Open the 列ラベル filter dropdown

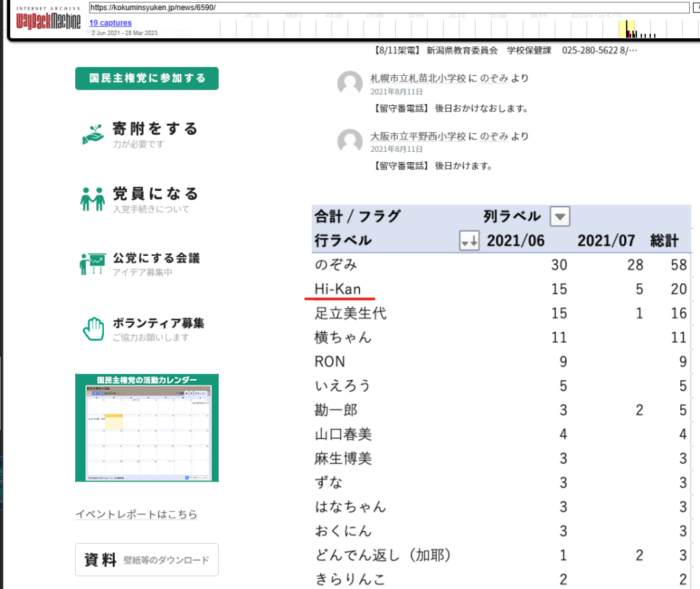[x=560, y=217]
